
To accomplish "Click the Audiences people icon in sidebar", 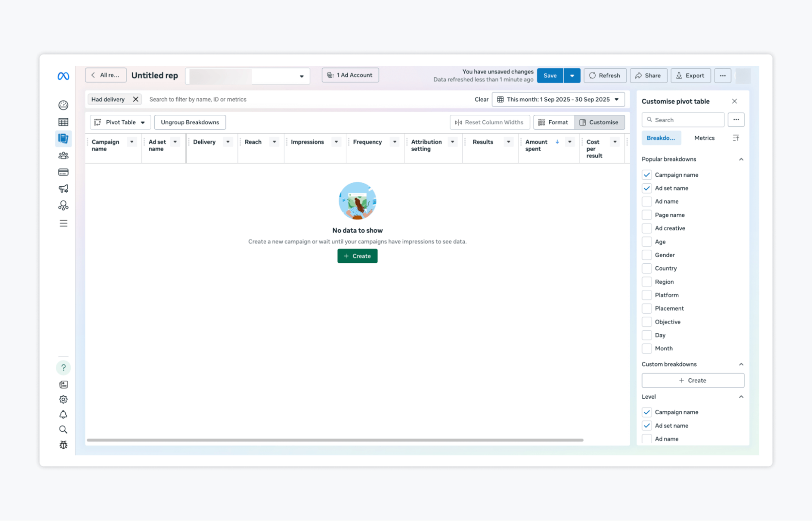I will coord(63,156).
